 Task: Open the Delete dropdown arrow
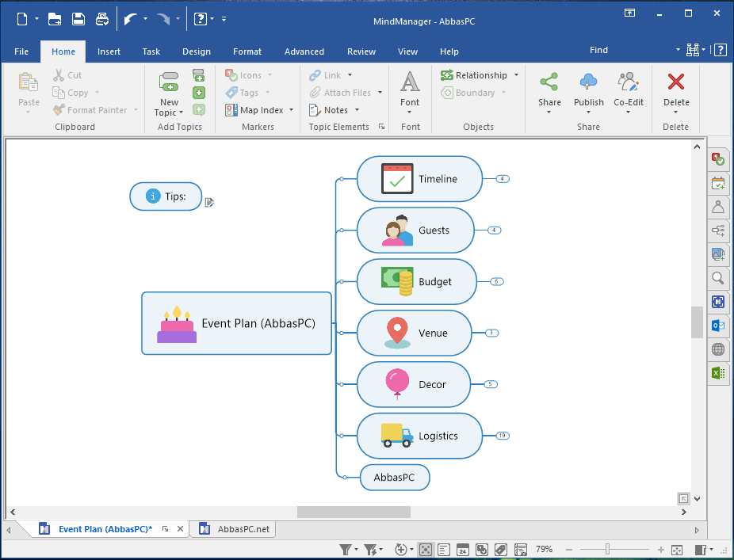(676, 112)
